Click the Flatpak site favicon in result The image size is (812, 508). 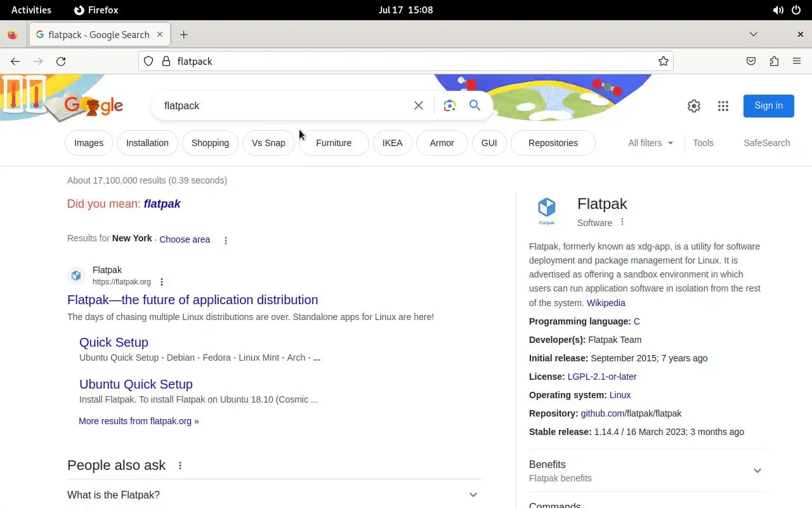(76, 276)
